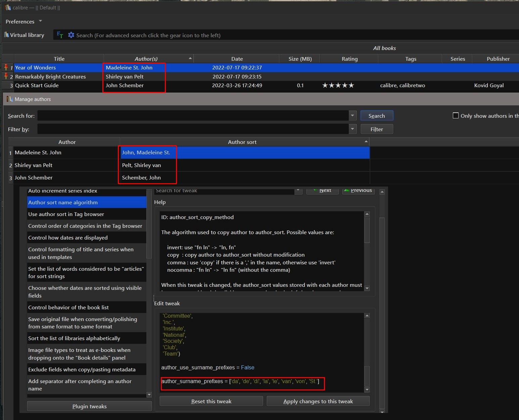Open advanced search via the gear icon
This screenshot has height=420, width=519.
pos(71,35)
